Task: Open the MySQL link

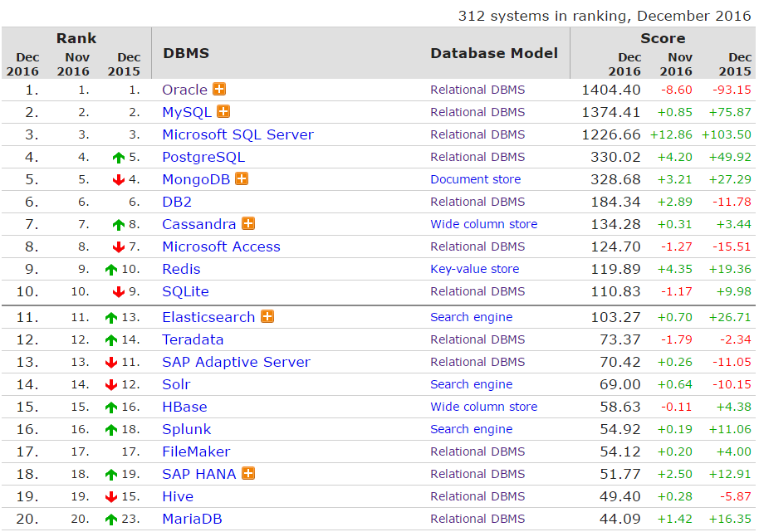Action: point(187,112)
